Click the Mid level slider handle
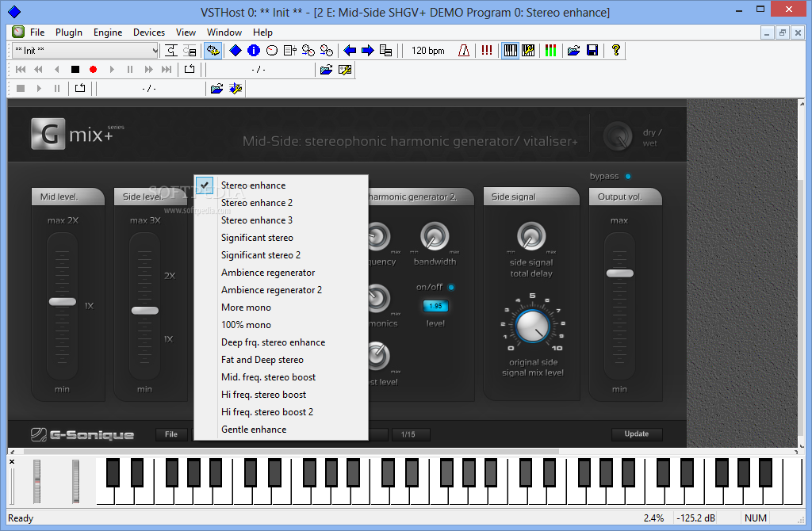The image size is (812, 531). click(x=62, y=302)
